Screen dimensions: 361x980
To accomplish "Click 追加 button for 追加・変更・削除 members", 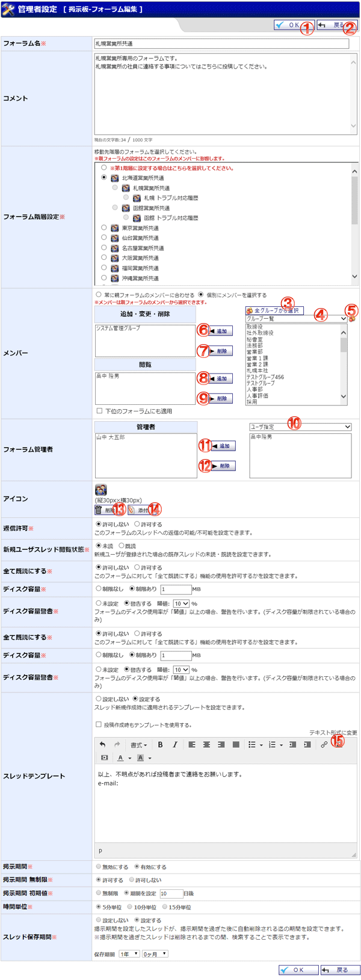I will coord(220,331).
